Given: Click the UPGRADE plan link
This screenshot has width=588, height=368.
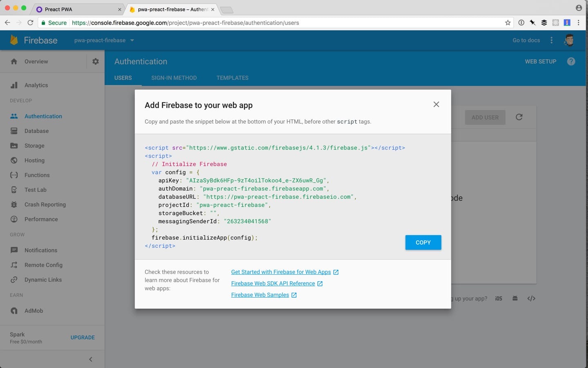Looking at the screenshot, I should click(x=82, y=337).
